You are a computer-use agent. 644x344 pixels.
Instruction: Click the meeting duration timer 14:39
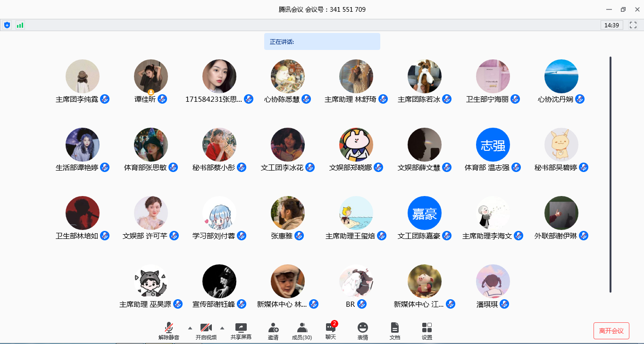pos(611,25)
